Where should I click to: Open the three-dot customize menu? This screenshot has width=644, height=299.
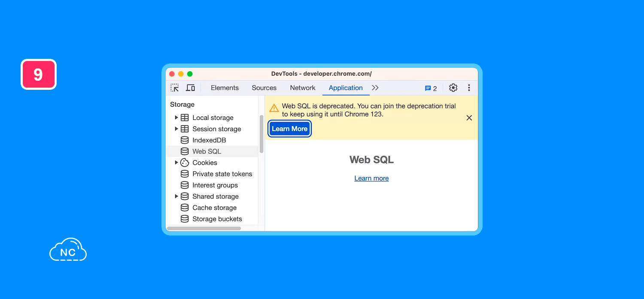469,88
